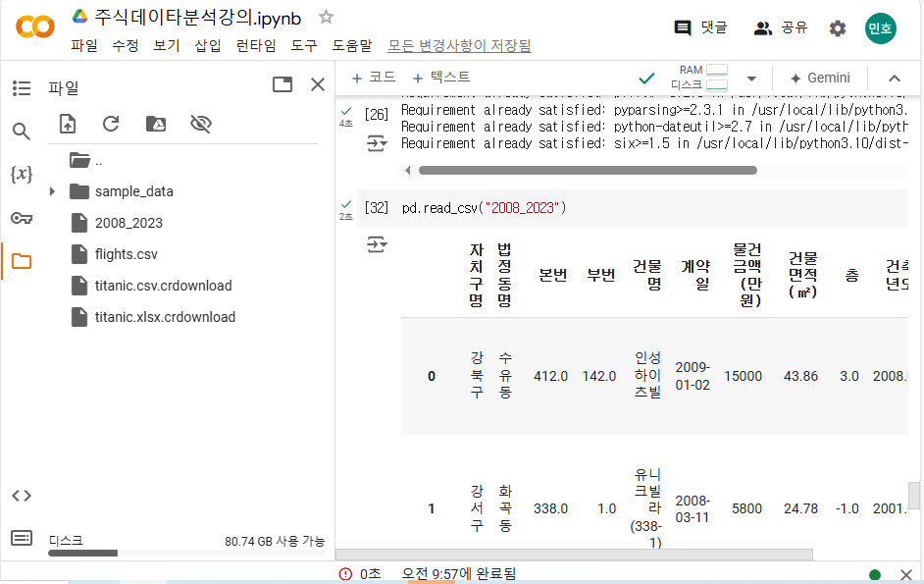This screenshot has width=924, height=584.
Task: Open the 파일 menu
Action: pos(84,45)
